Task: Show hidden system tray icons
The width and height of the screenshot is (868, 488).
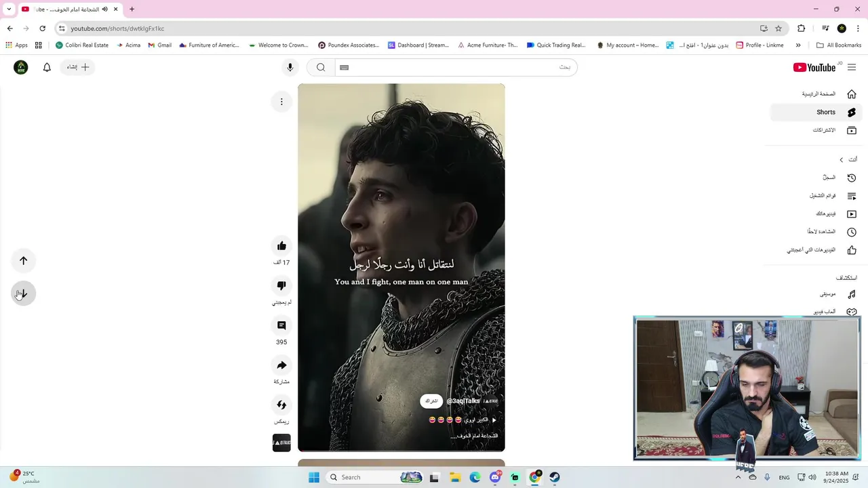Action: coord(738,477)
